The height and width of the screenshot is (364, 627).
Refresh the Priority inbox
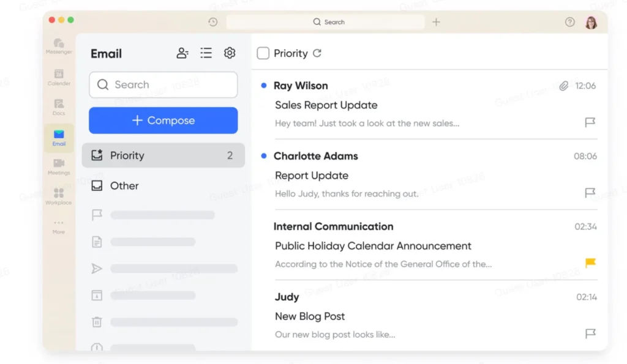pyautogui.click(x=317, y=53)
